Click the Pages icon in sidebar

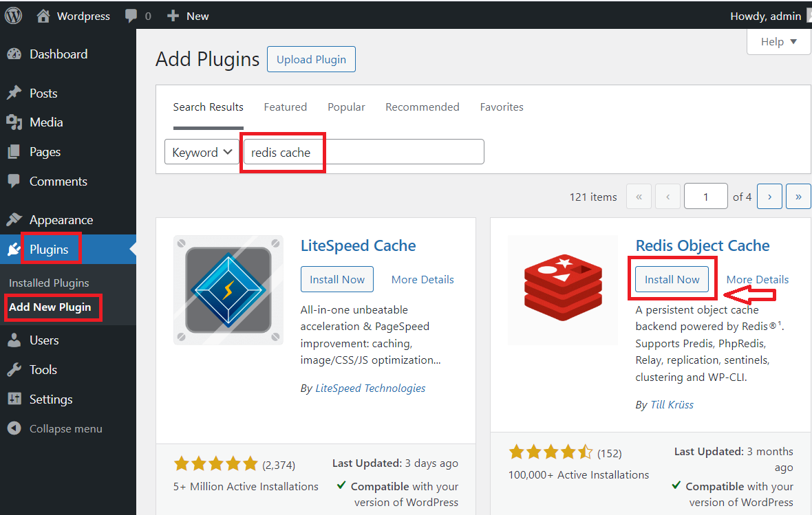pyautogui.click(x=14, y=152)
